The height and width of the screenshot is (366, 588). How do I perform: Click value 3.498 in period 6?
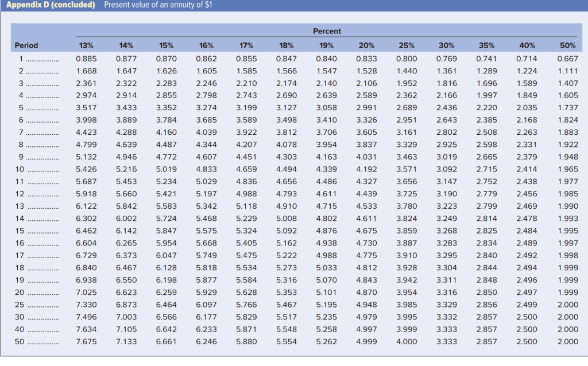point(287,120)
